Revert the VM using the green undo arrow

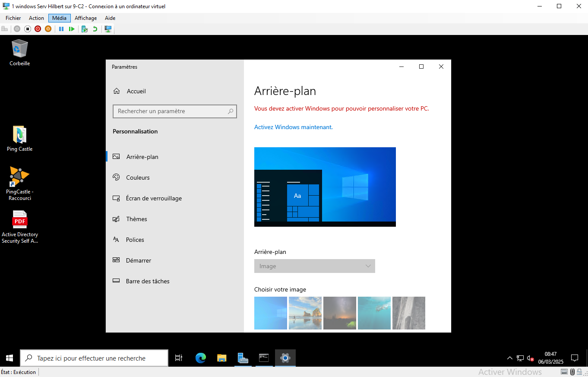(95, 29)
